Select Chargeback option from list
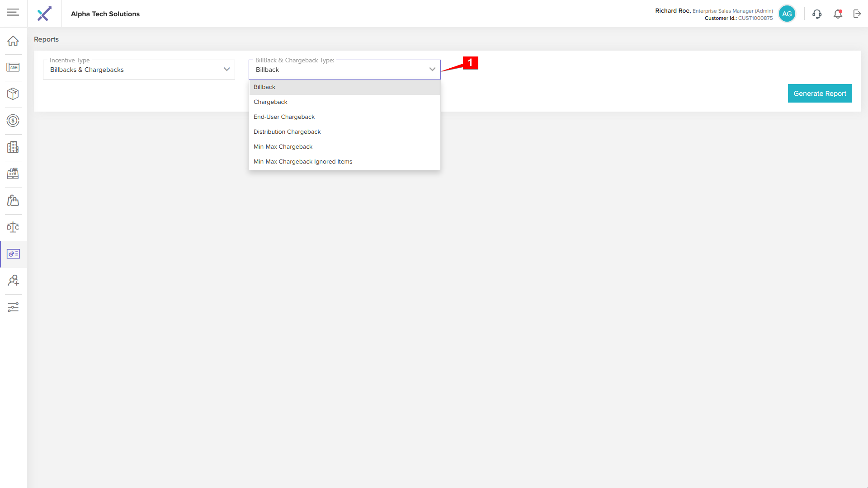868x488 pixels. point(270,102)
